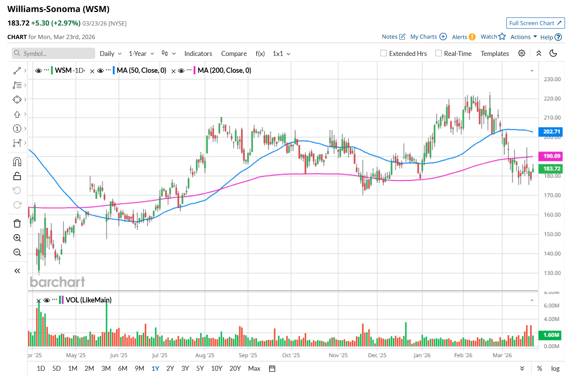Image resolution: width=588 pixels, height=388 pixels.
Task: Open the Indicators menu
Action: pyautogui.click(x=198, y=54)
